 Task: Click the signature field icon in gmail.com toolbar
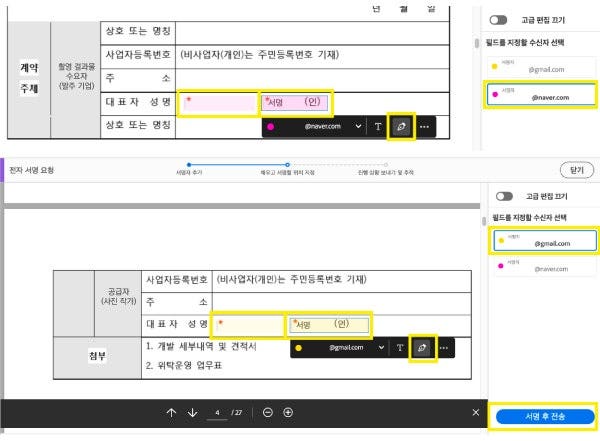point(422,348)
